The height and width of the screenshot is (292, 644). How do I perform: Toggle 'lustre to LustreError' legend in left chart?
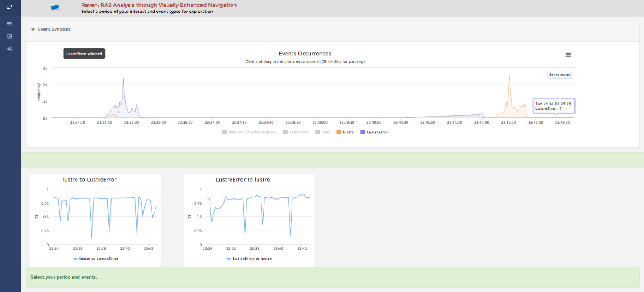click(x=98, y=259)
